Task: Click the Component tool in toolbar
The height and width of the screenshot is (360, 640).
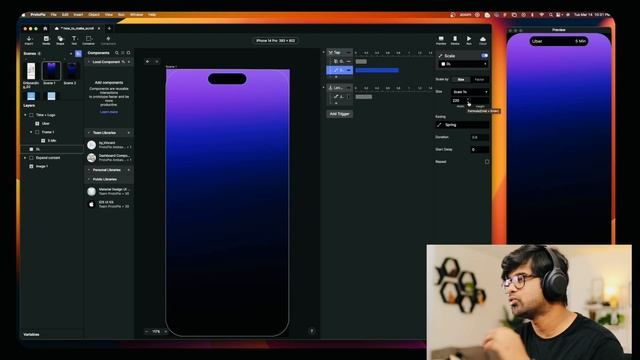Action: point(108,40)
